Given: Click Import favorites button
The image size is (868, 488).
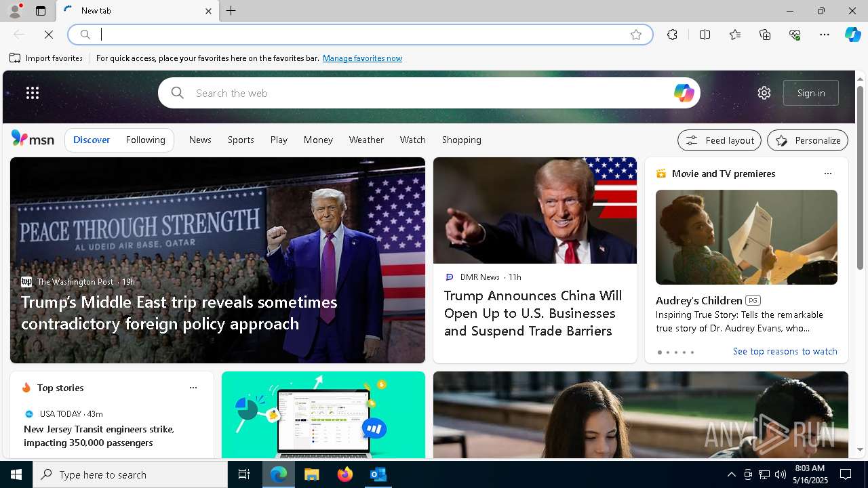Looking at the screenshot, I should click(46, 58).
